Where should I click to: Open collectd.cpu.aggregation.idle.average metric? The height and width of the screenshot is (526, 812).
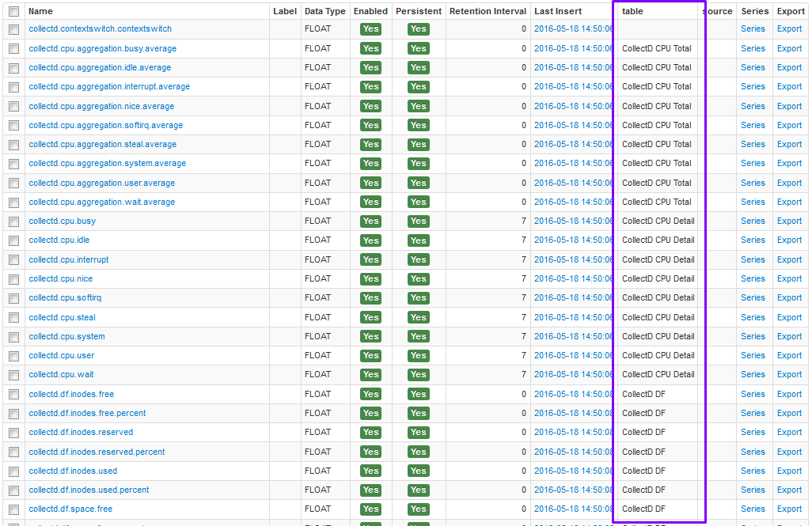coord(100,68)
